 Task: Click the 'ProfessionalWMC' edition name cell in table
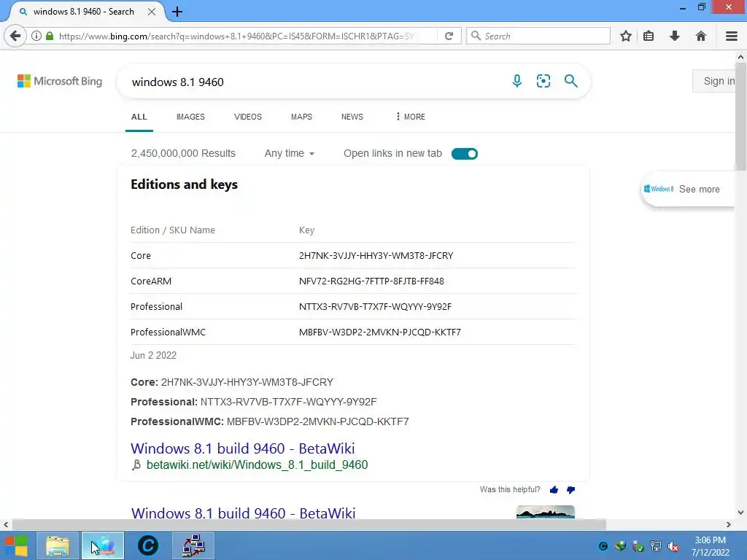[x=169, y=332]
